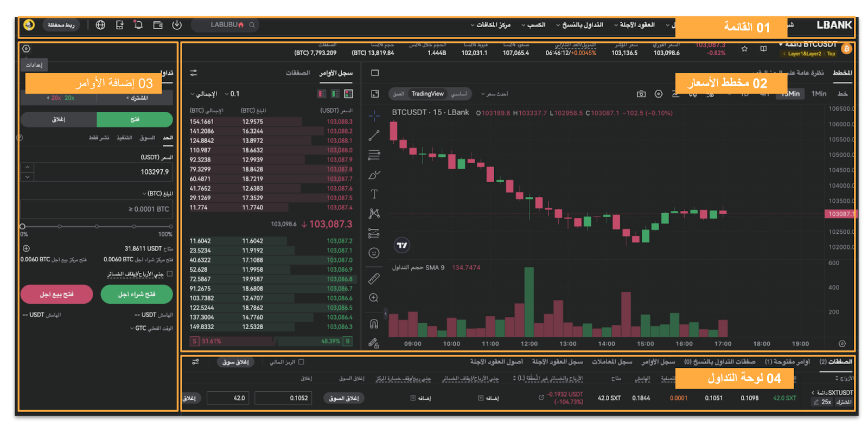The width and height of the screenshot is (868, 422).
Task: Open chart settings hexagon icon
Action: (x=659, y=94)
